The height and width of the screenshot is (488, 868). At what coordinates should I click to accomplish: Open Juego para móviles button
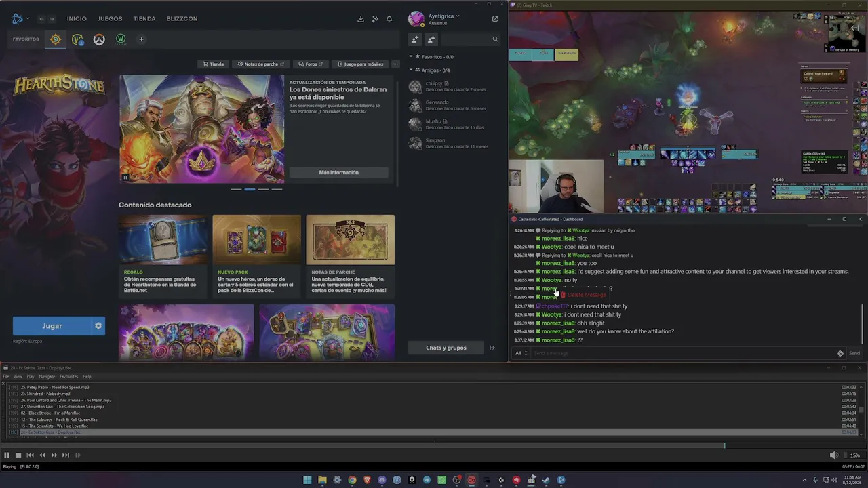(361, 64)
